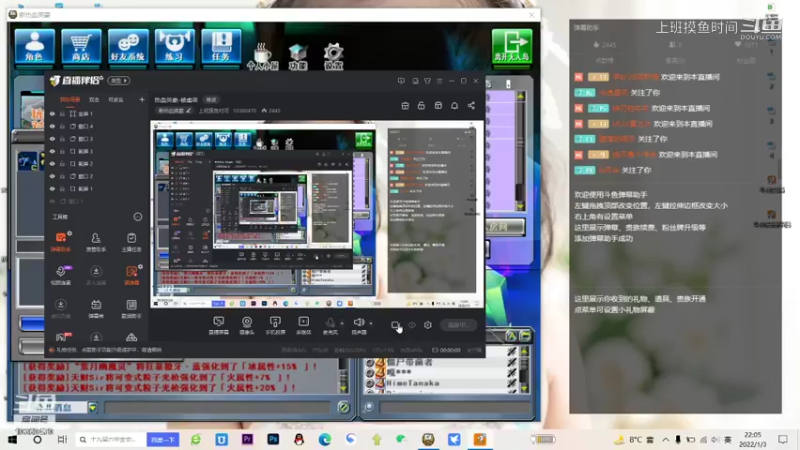This screenshot has width=800, height=450.
Task: Select the second scene tab
Action: click(94, 99)
